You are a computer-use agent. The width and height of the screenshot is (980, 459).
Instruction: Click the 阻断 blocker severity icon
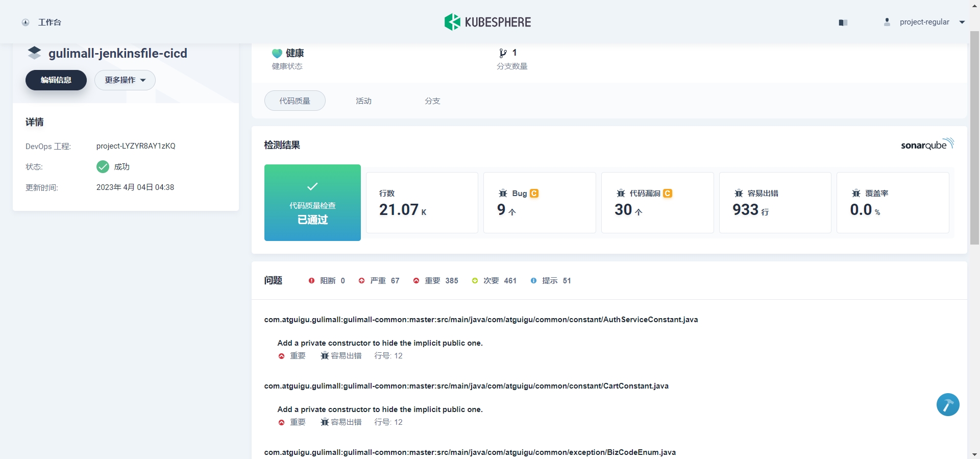coord(311,281)
